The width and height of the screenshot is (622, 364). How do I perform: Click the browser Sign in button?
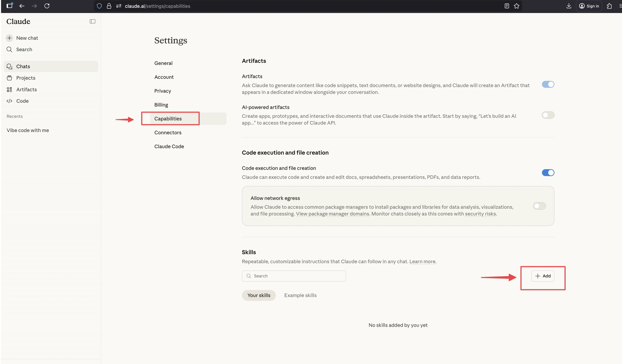pyautogui.click(x=589, y=6)
